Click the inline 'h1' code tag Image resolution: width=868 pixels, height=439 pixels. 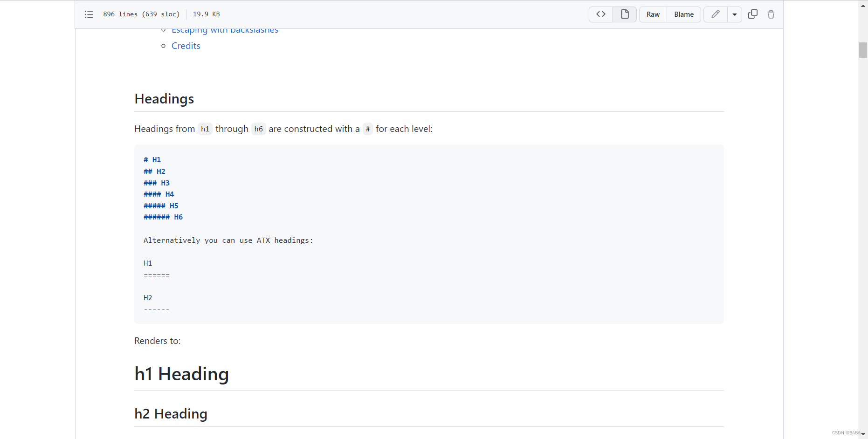205,129
